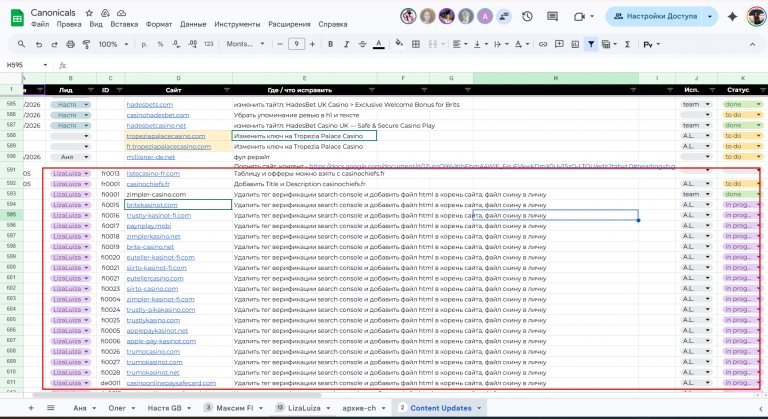Toggle italic formatting
This screenshot has width=768, height=419.
(346, 44)
